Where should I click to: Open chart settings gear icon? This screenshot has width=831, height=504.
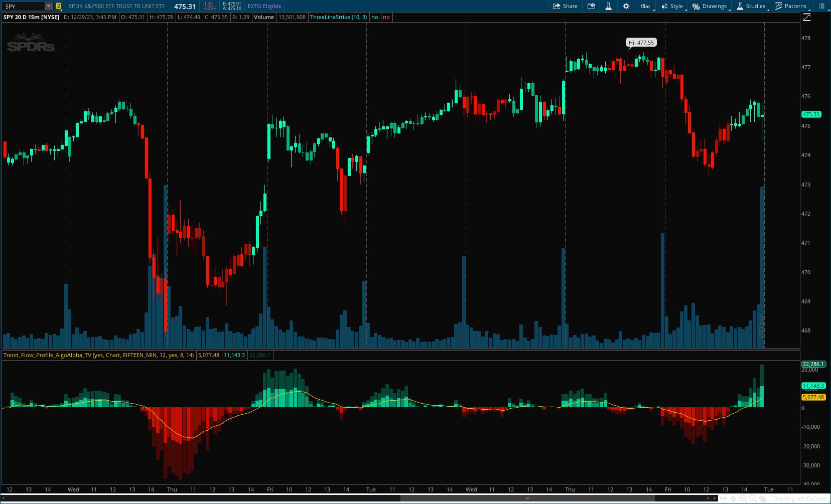(x=626, y=6)
